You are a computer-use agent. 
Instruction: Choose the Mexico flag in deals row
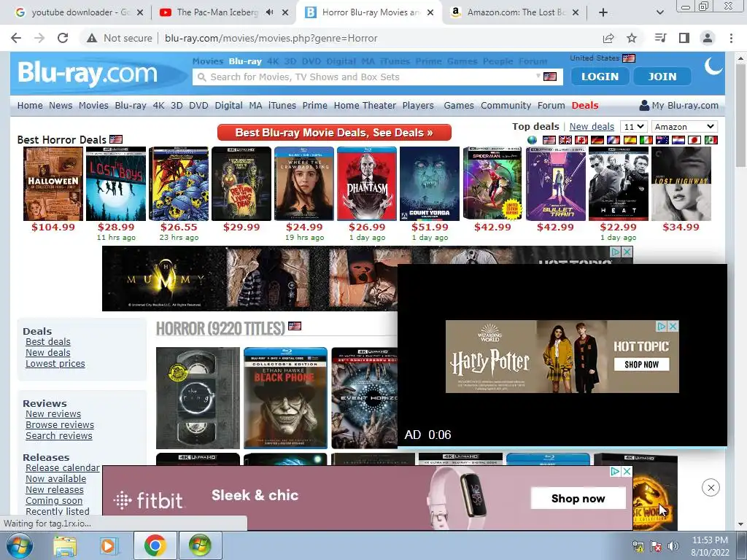(x=711, y=140)
